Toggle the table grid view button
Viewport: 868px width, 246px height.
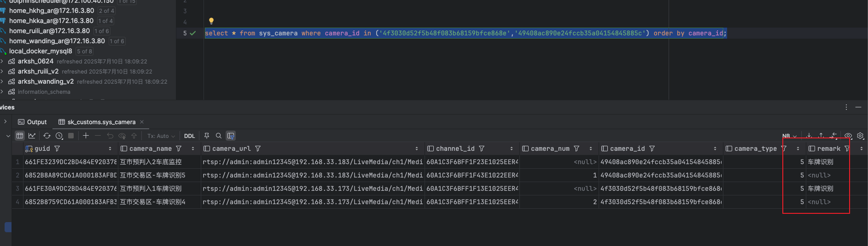(x=20, y=136)
